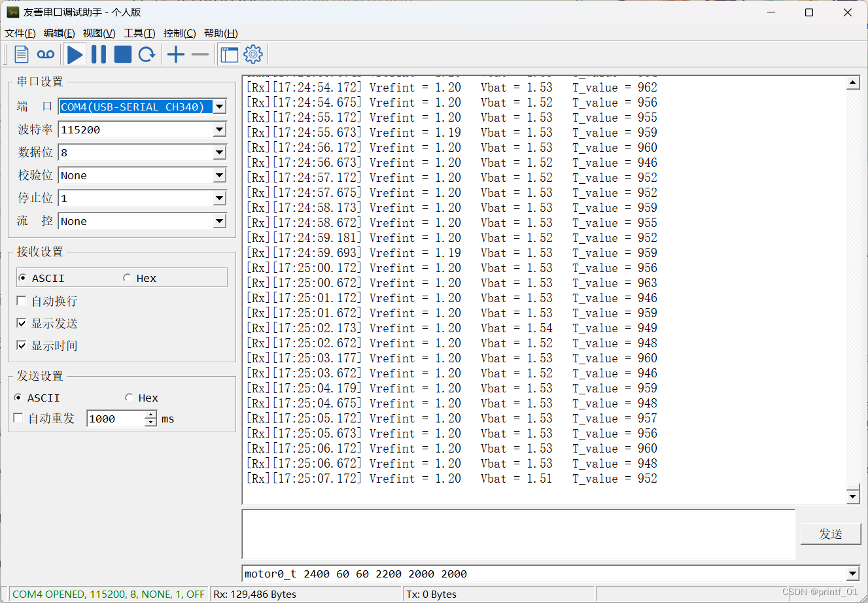Expand the data bits dropdown
Viewport: 868px width, 603px height.
click(220, 152)
